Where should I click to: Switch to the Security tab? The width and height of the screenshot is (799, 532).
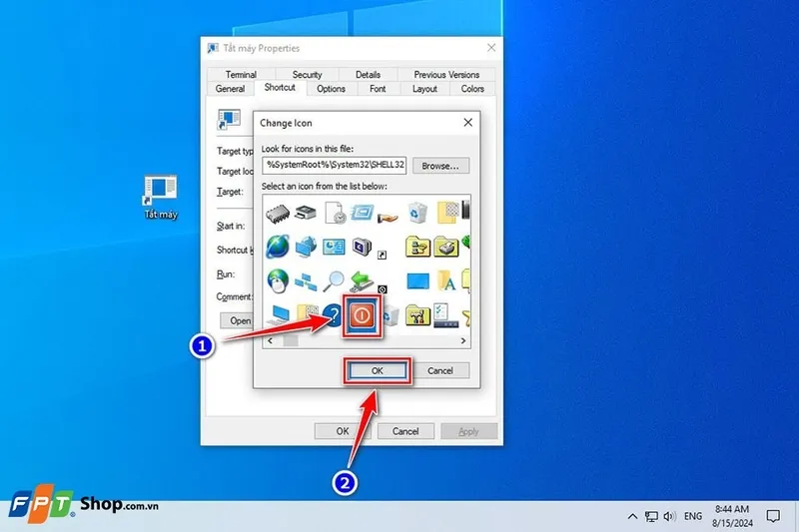pos(307,75)
